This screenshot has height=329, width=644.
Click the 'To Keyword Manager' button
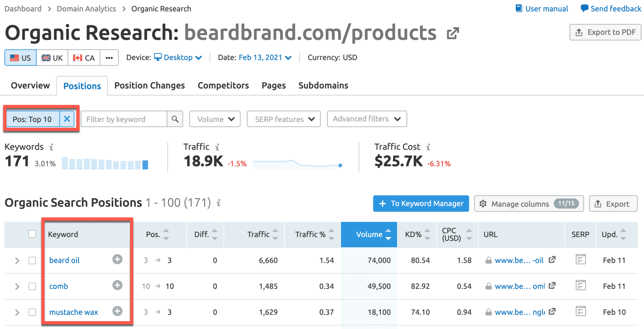coord(421,204)
